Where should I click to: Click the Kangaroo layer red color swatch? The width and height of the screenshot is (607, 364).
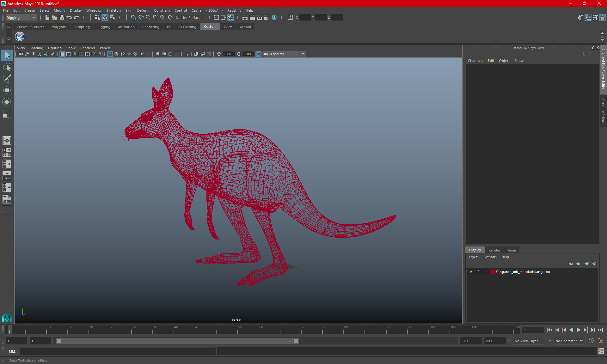tap(492, 272)
